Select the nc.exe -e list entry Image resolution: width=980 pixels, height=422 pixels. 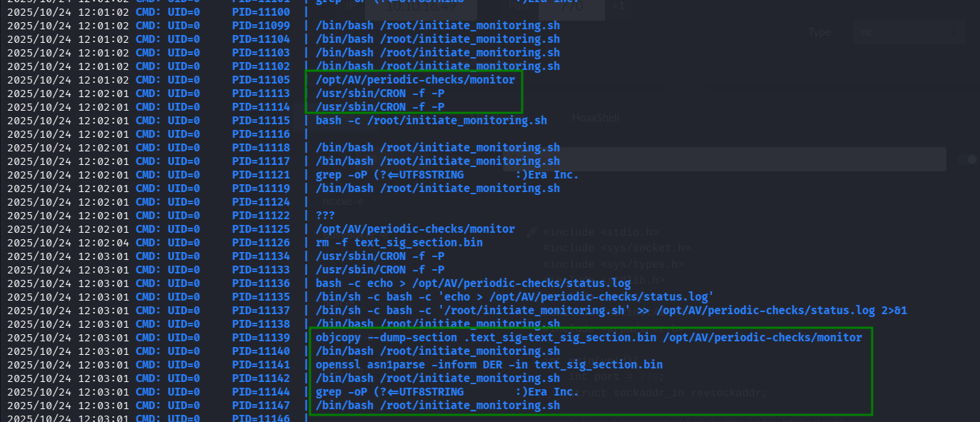(343, 202)
